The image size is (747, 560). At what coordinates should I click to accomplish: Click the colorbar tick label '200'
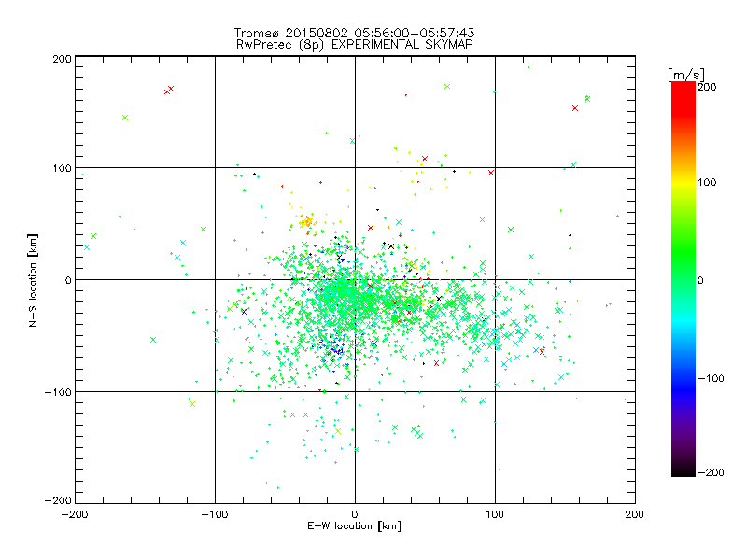click(707, 87)
